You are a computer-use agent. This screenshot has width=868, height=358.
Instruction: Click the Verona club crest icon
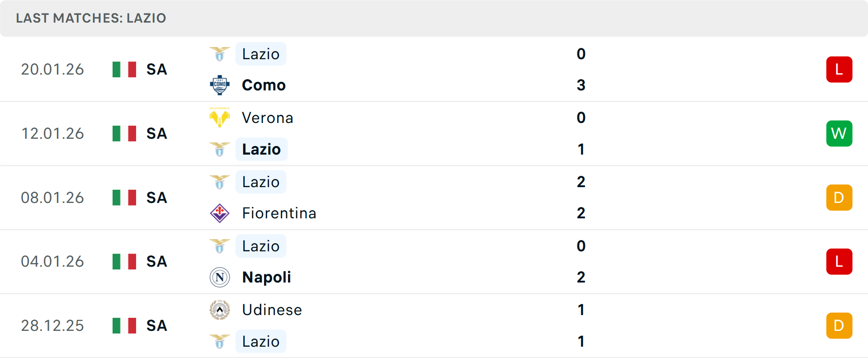click(x=220, y=118)
